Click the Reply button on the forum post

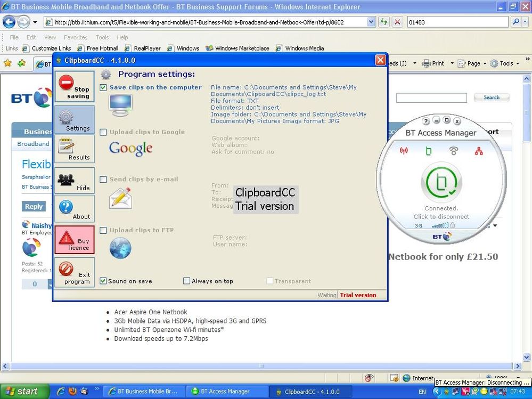point(34,207)
